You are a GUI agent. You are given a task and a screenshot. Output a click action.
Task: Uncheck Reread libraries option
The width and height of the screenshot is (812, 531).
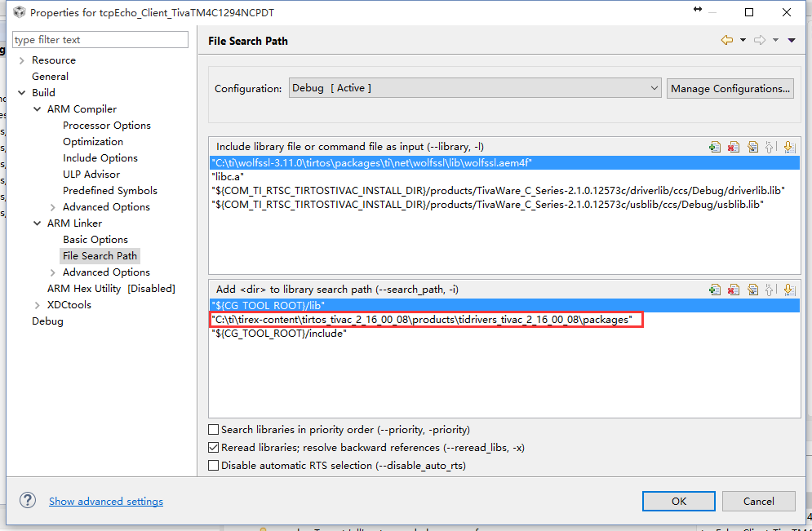pyautogui.click(x=213, y=448)
